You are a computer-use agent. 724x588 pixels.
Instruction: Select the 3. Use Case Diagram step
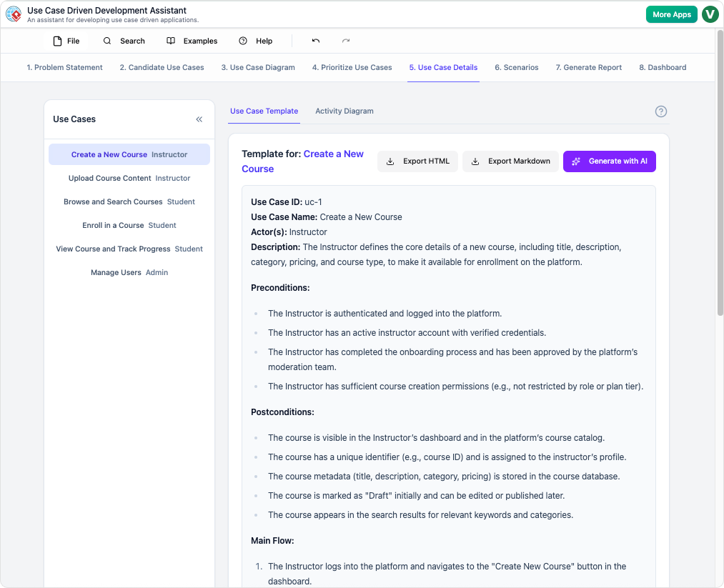pos(258,67)
